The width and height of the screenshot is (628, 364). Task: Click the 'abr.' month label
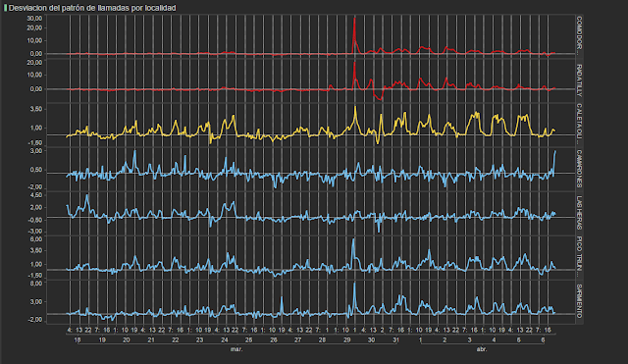482,349
